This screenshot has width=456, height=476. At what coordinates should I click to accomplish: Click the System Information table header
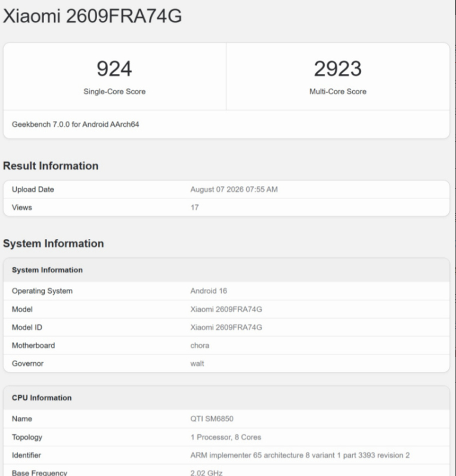47,270
